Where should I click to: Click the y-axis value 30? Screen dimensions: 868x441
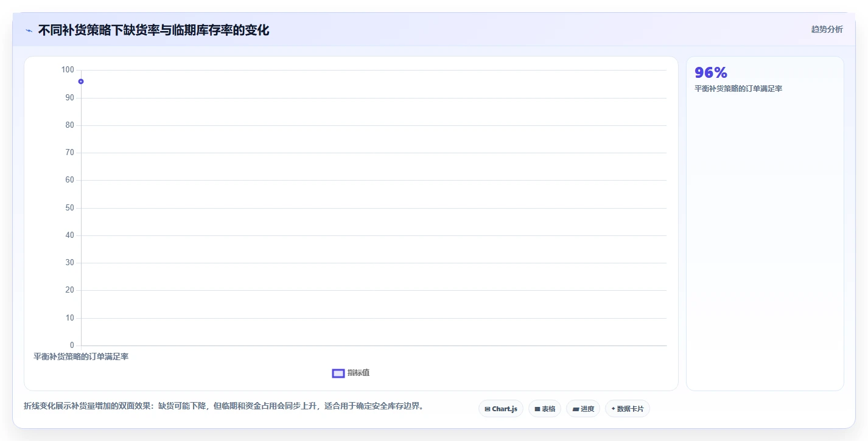(x=69, y=263)
